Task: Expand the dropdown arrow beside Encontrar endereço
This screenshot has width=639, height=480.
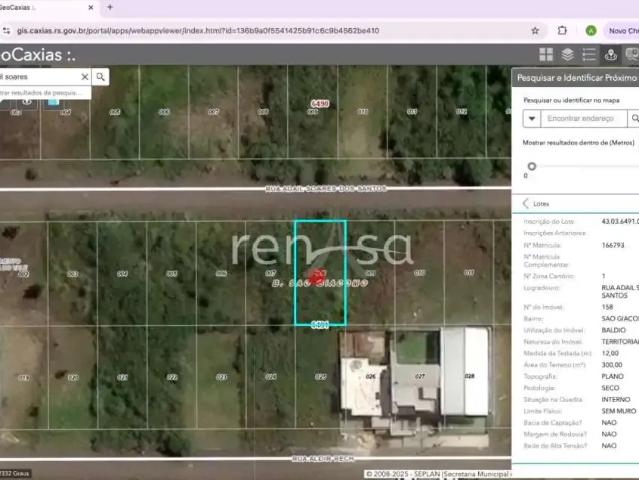Action: point(532,118)
